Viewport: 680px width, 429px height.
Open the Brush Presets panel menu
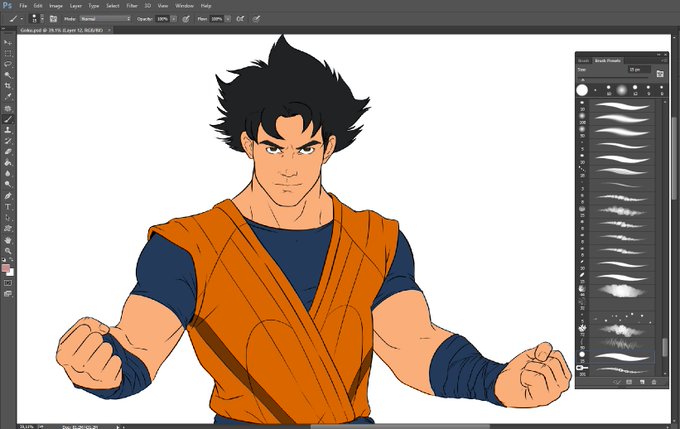[x=664, y=61]
